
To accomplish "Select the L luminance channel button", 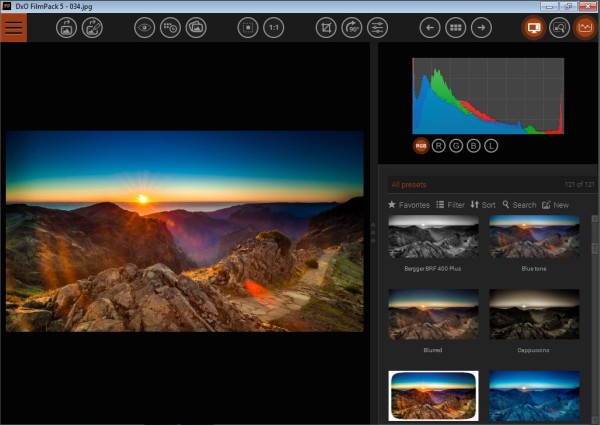I will 491,146.
